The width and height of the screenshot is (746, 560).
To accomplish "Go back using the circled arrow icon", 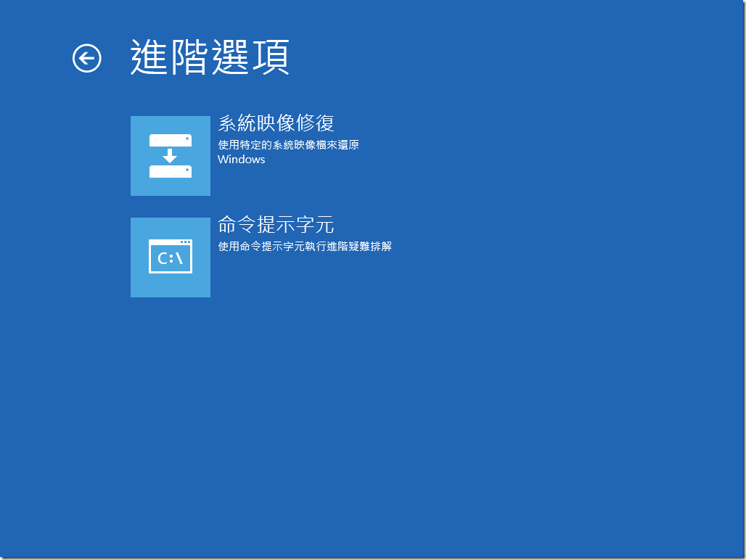I will 87,59.
